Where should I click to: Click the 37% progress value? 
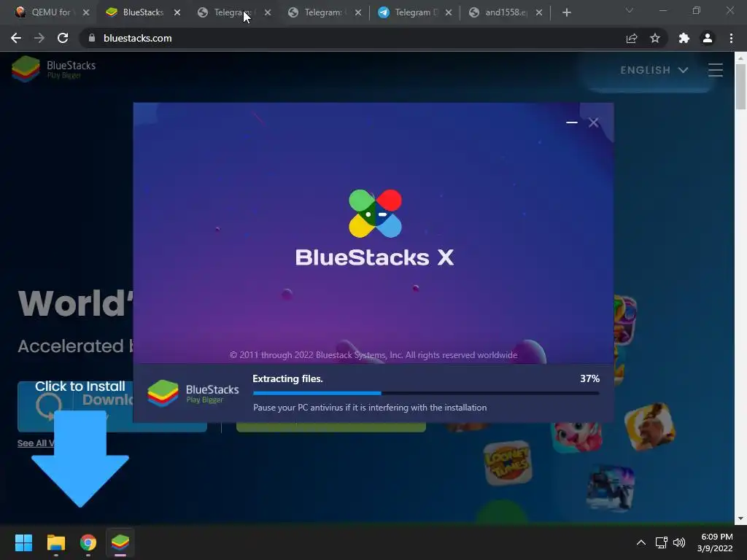pyautogui.click(x=589, y=378)
